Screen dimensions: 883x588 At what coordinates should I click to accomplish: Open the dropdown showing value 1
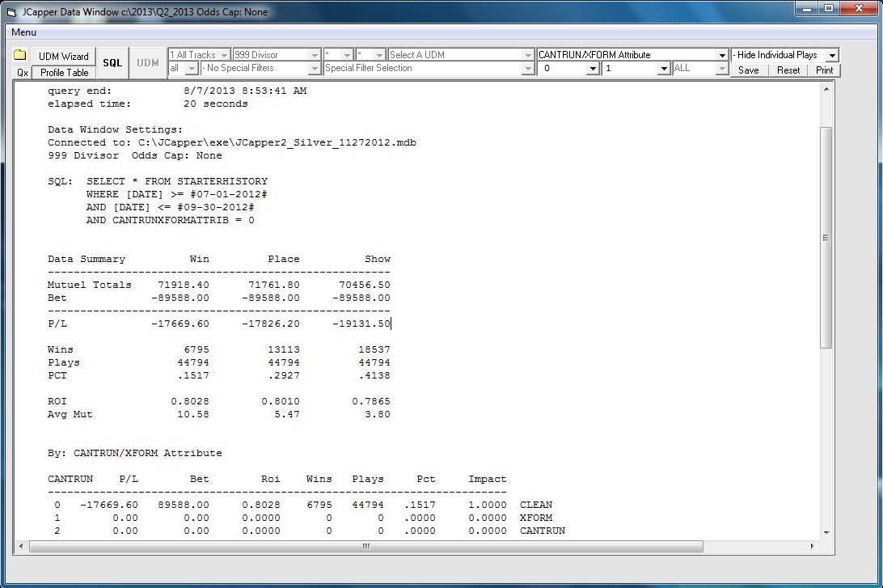pos(665,68)
